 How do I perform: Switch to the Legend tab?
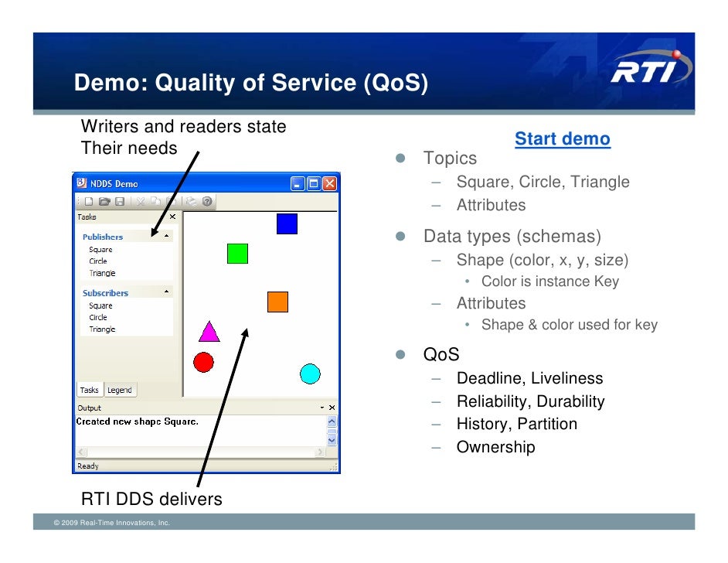point(120,390)
